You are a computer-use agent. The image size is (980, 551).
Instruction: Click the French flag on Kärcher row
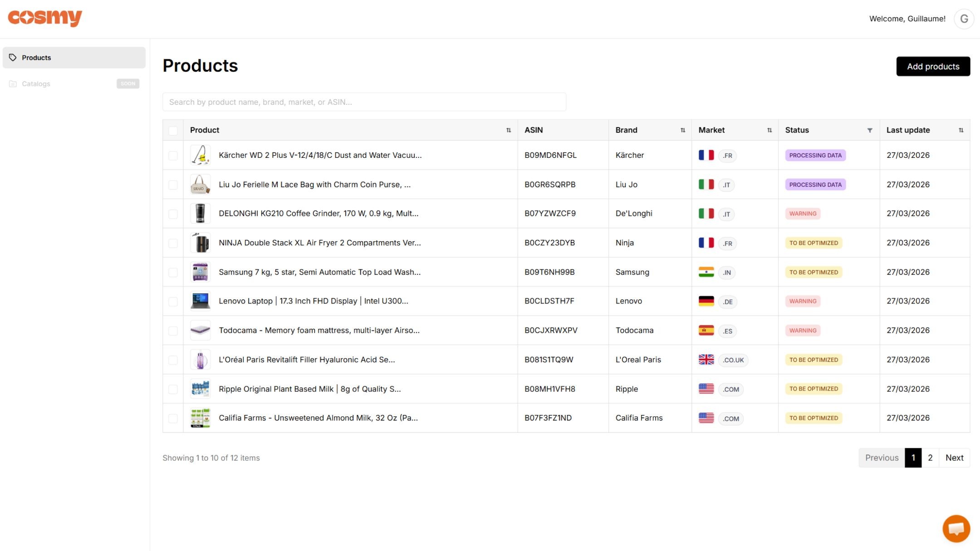point(706,155)
